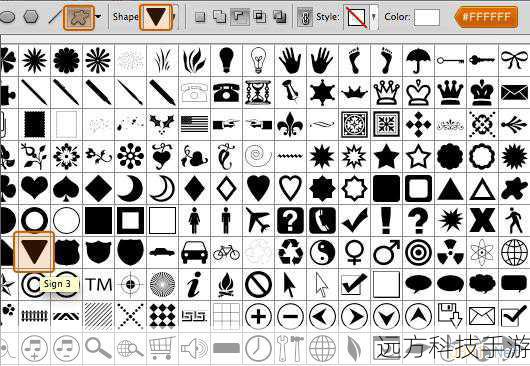Select the recycle symbol shape
This screenshot has height=366, width=530.
(290, 251)
